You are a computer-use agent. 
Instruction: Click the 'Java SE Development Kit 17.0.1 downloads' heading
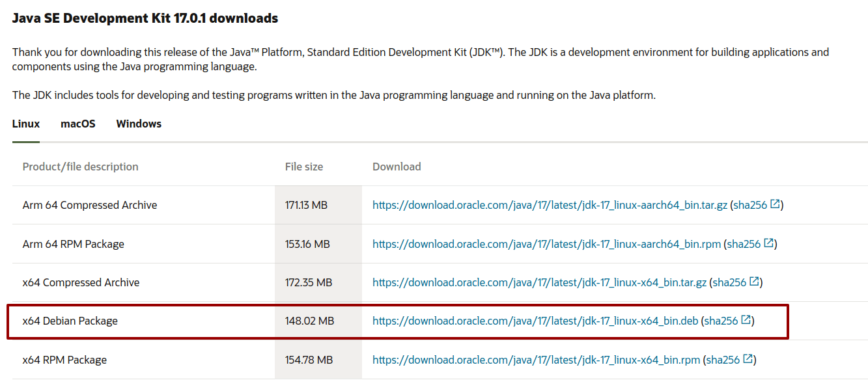pyautogui.click(x=145, y=18)
